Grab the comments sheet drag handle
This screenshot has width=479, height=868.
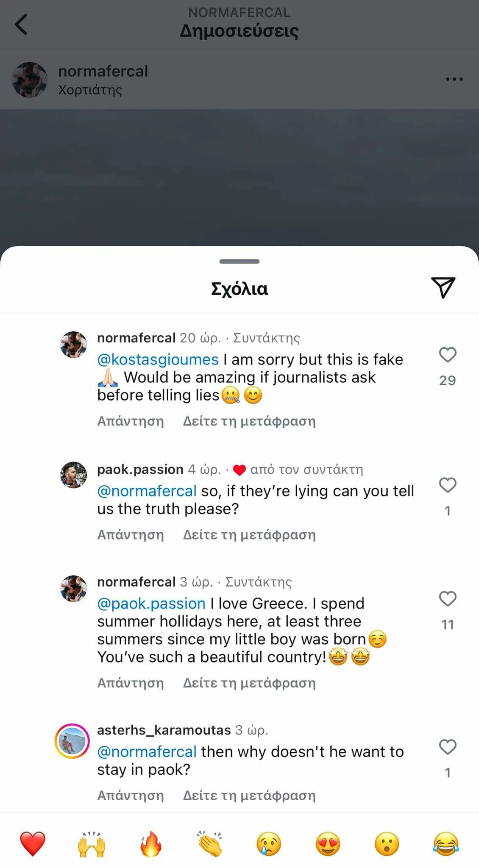[x=239, y=262]
